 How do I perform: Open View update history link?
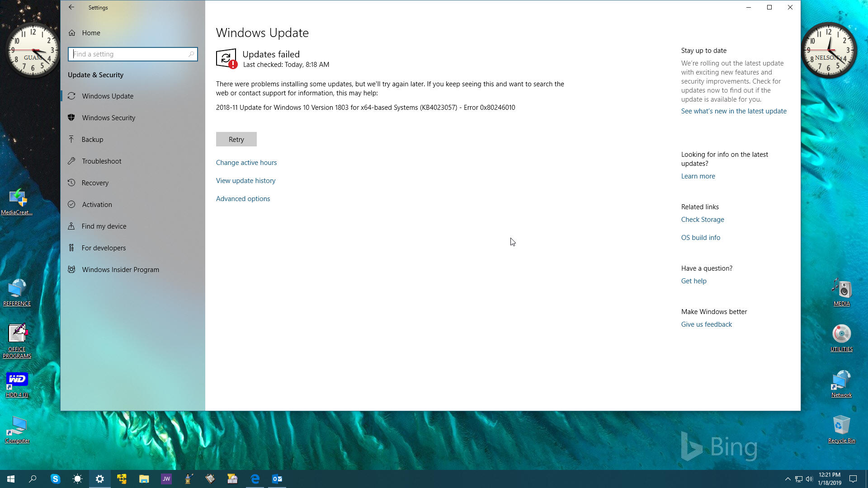245,181
